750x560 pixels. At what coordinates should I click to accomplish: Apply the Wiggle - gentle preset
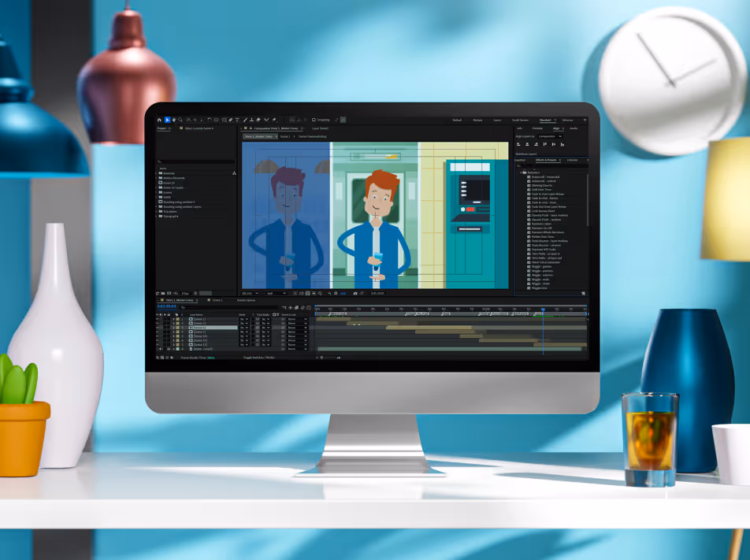coord(542,267)
